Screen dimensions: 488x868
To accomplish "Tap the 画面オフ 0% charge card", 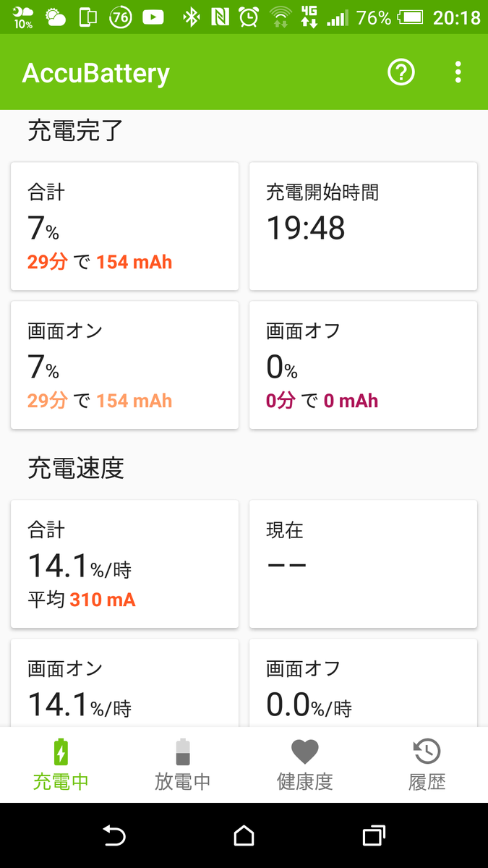I will pyautogui.click(x=363, y=365).
